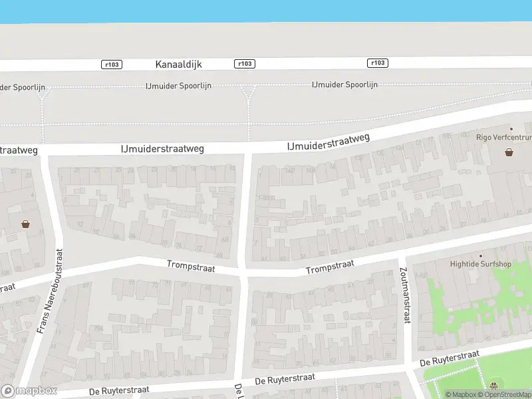Image resolution: width=532 pixels, height=399 pixels.
Task: Click the center IJmuiderstraatweg label
Action: (162, 149)
